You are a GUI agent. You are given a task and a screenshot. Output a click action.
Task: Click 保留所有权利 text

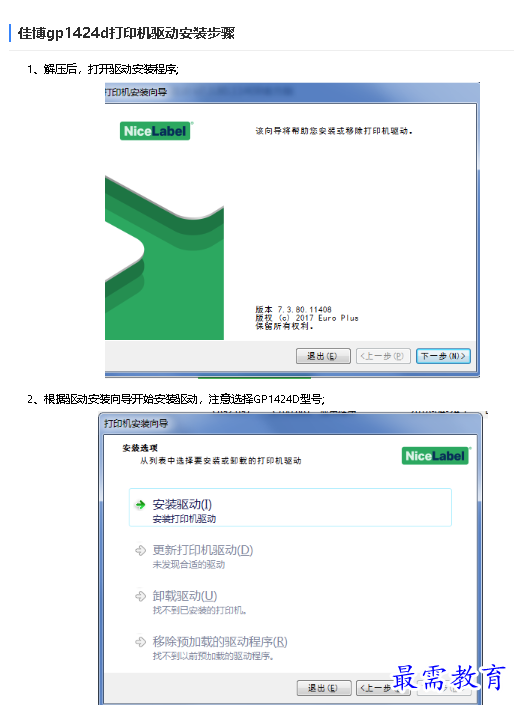point(284,326)
